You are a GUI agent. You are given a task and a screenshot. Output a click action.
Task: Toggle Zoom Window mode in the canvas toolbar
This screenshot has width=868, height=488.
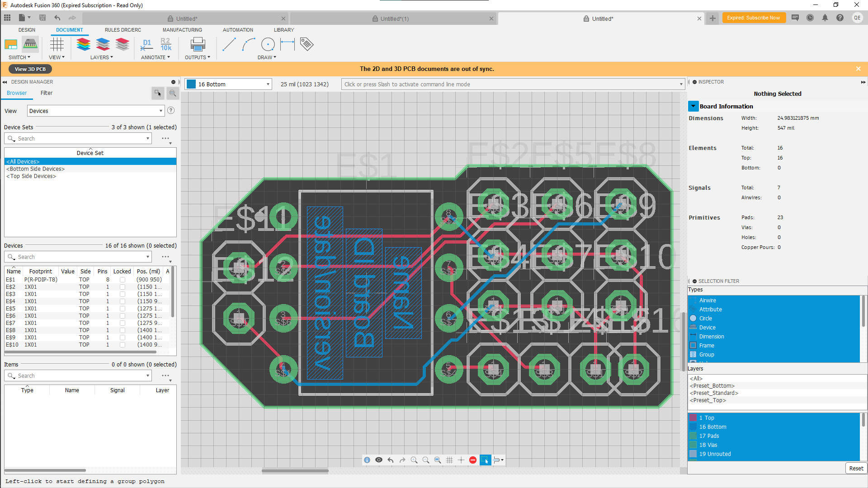(438, 460)
